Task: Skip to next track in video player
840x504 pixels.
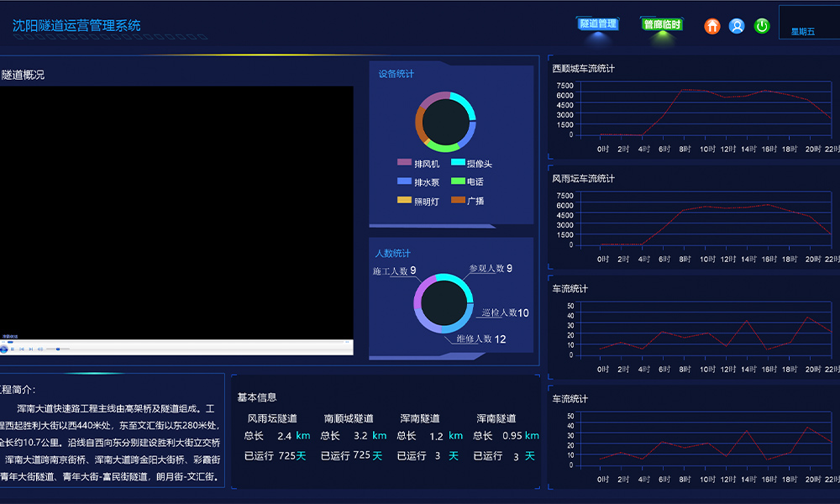Action: click(31, 349)
